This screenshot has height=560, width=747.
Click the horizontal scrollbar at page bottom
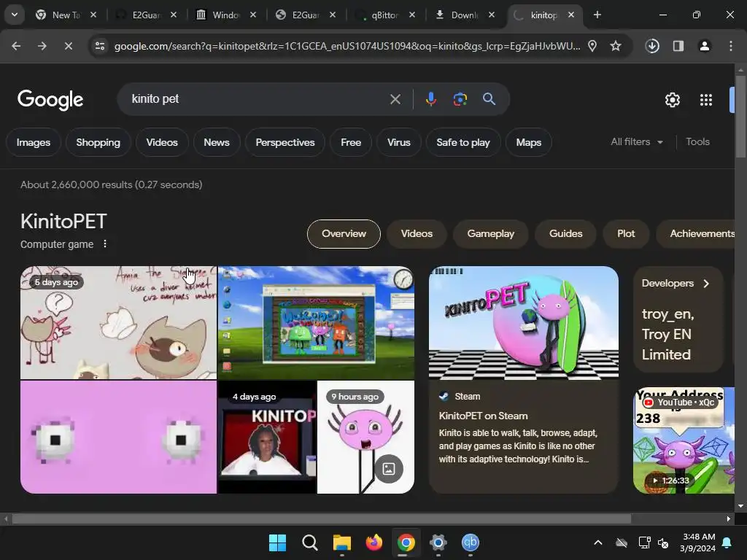(322, 518)
